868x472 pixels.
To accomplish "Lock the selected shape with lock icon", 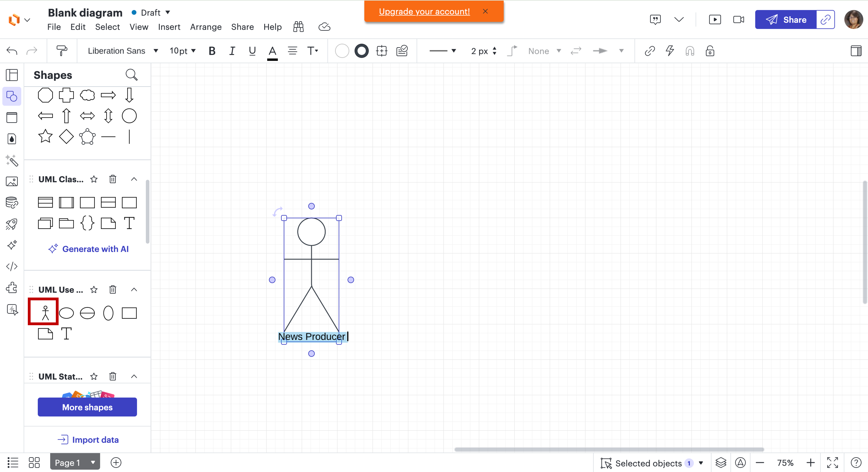I will pos(710,51).
